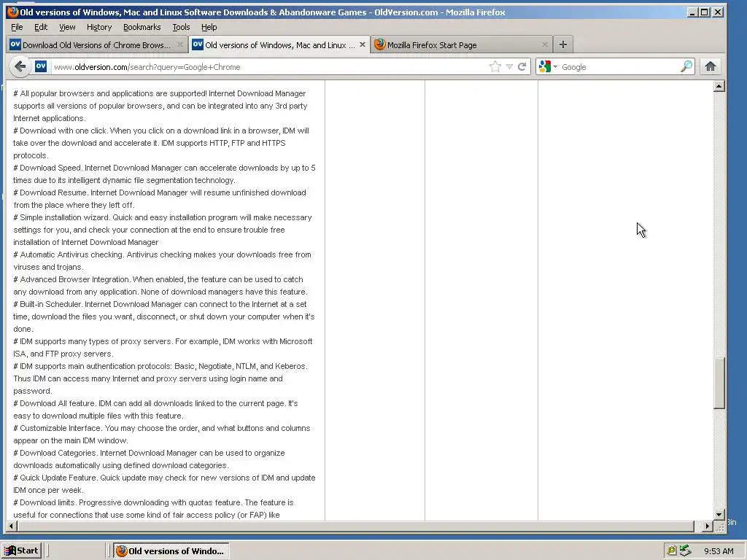Switch to Mozilla Firefox Start Page tab
This screenshot has height=560, width=747.
pos(461,44)
